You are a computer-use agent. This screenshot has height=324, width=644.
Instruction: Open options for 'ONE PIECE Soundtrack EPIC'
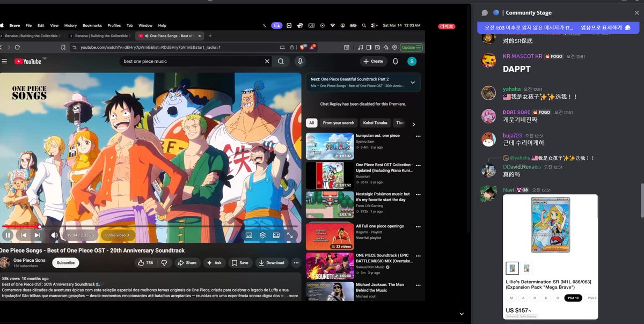point(418,255)
